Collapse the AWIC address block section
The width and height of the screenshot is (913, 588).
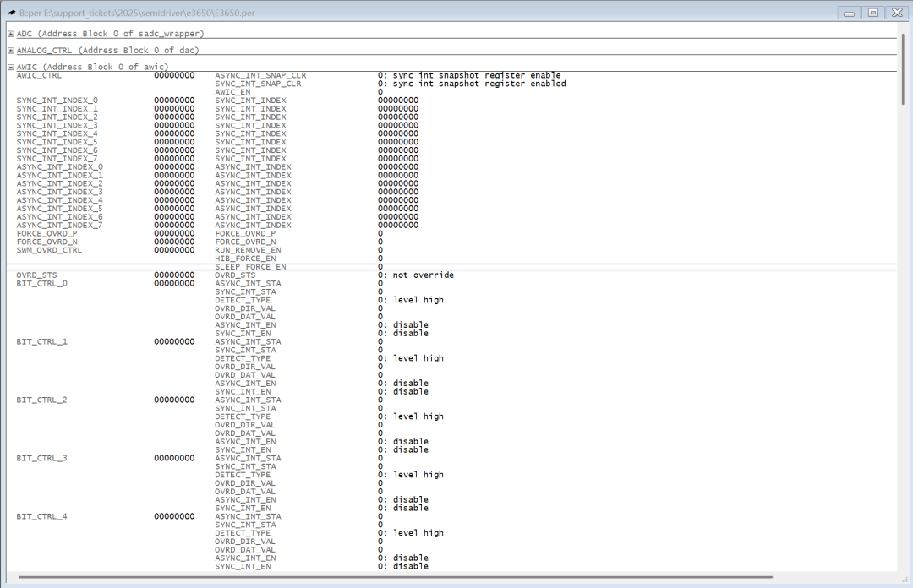click(x=10, y=67)
